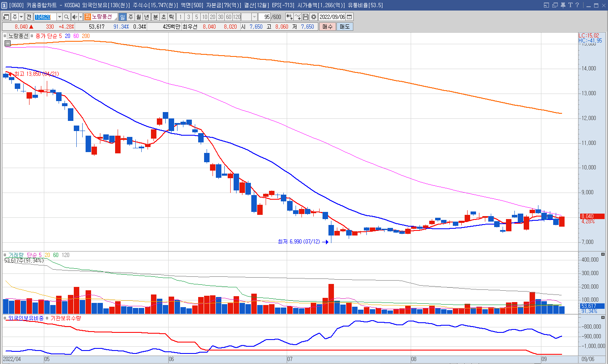Viewport: 608px width, 364px height.
Task: Select the 초 second period toggle
Action: coord(164,17)
